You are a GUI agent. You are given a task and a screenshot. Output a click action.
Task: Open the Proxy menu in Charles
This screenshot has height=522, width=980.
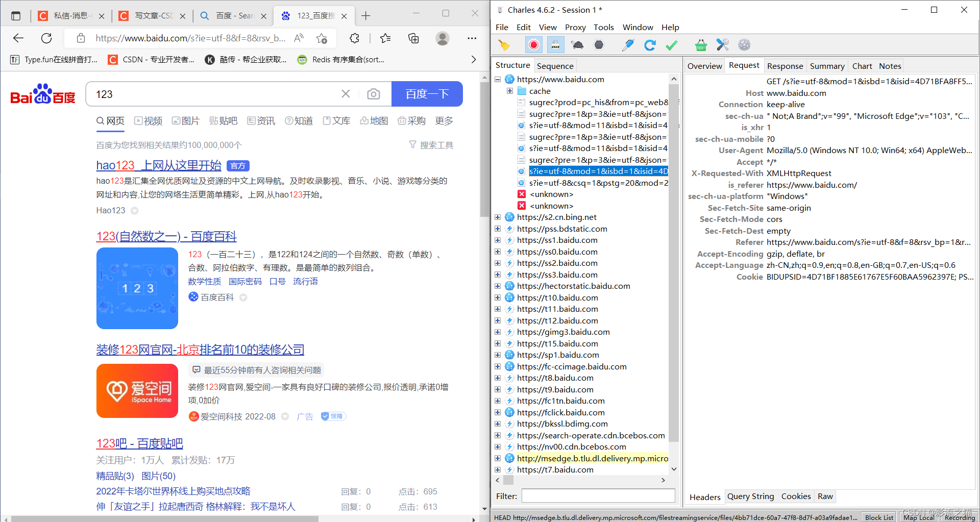tap(575, 28)
